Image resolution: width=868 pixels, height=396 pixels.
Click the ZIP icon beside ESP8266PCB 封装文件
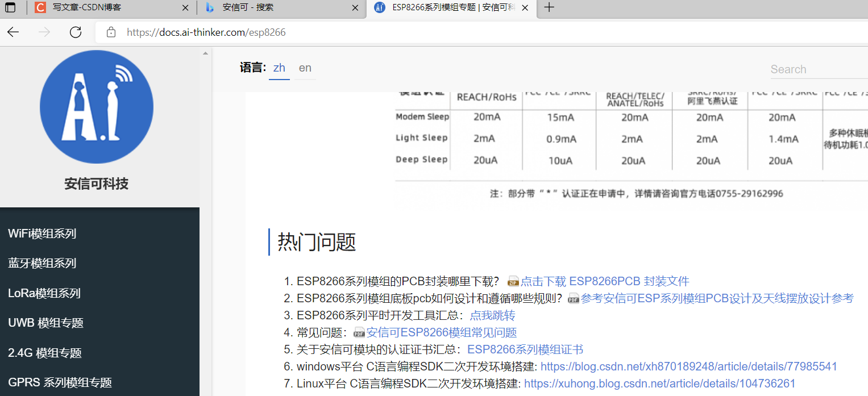513,281
